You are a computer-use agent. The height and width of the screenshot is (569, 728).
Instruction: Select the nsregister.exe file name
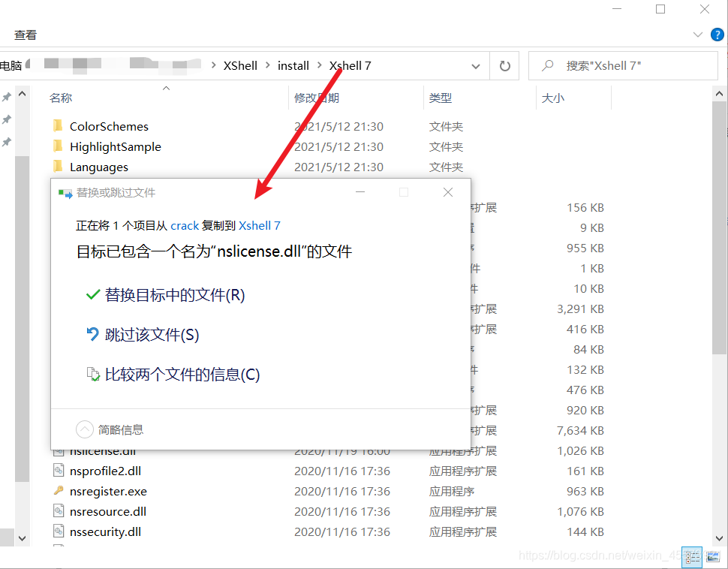108,492
